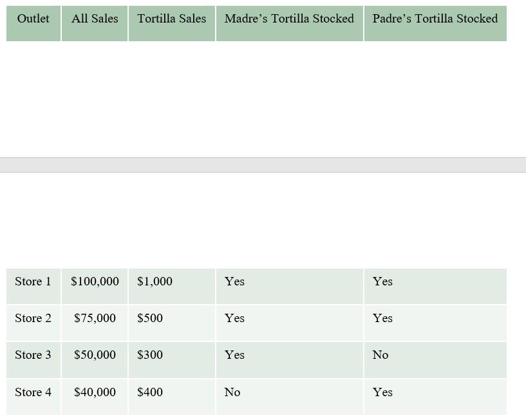Select the Store 2 row label
Image resolution: width=526 pixels, height=420 pixels.
pyautogui.click(x=33, y=318)
